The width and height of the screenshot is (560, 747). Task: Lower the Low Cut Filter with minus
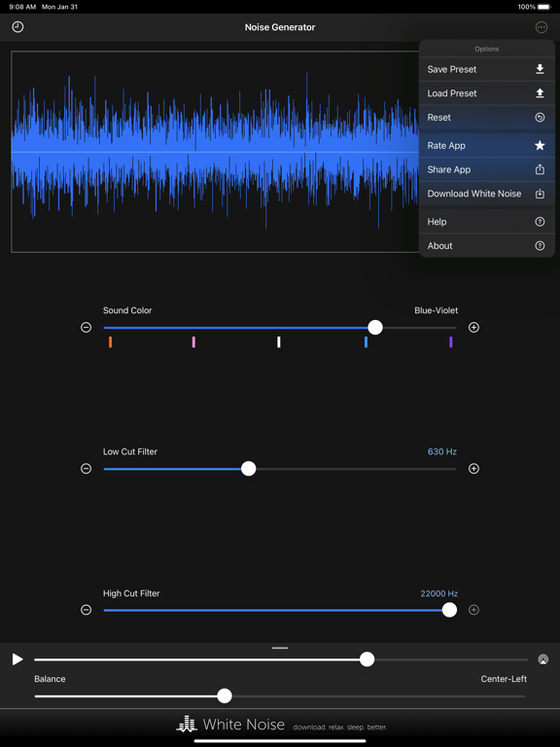point(87,469)
